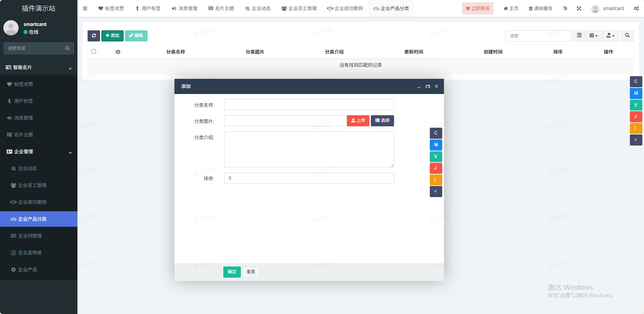The image size is (644, 314).
Task: Click the refresh icon button in table toolbar
Action: (x=94, y=36)
